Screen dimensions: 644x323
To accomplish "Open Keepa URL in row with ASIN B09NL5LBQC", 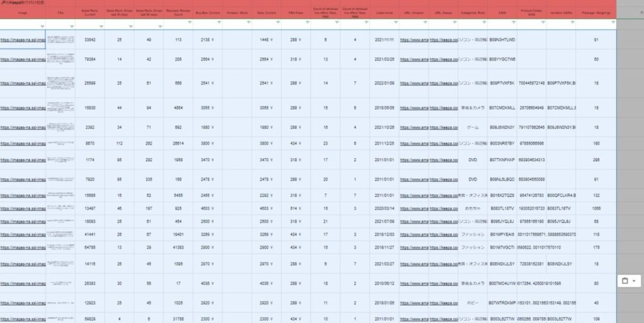I will (x=443, y=179).
